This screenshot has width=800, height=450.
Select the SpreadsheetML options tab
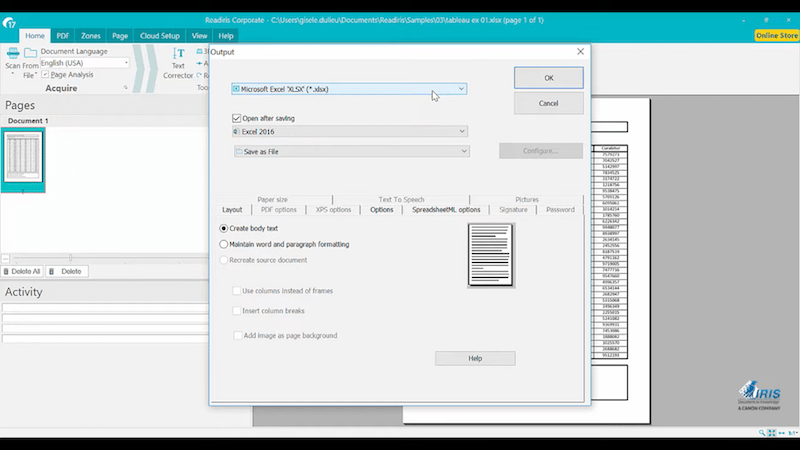[446, 210]
